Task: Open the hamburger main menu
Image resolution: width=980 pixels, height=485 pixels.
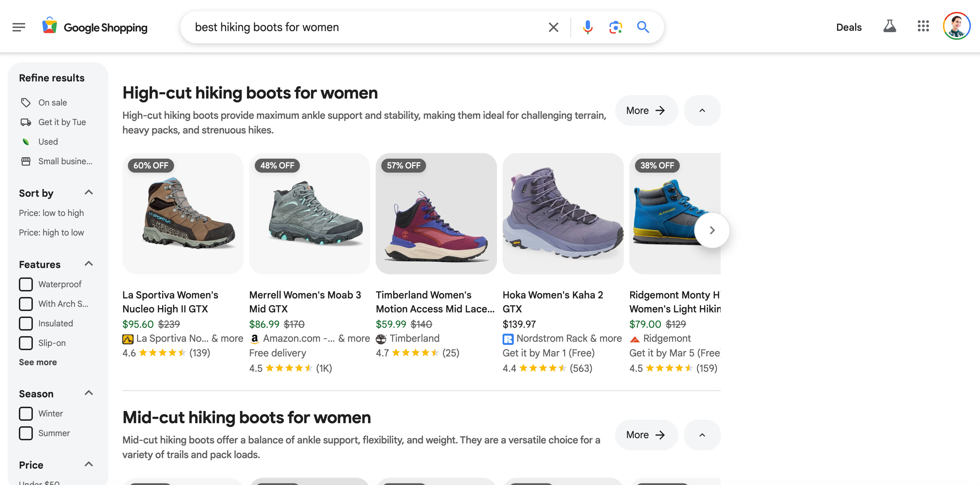Action: point(19,27)
